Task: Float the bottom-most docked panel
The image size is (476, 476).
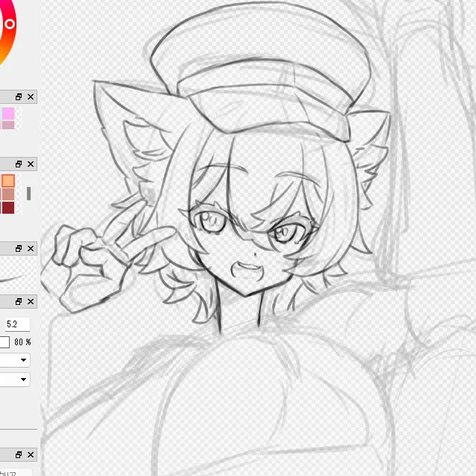Action: coord(19,455)
